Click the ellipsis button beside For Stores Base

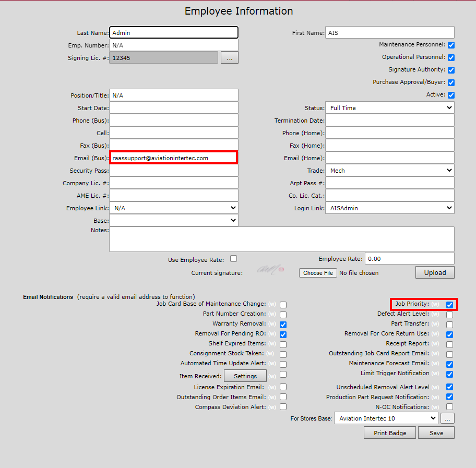[447, 418]
